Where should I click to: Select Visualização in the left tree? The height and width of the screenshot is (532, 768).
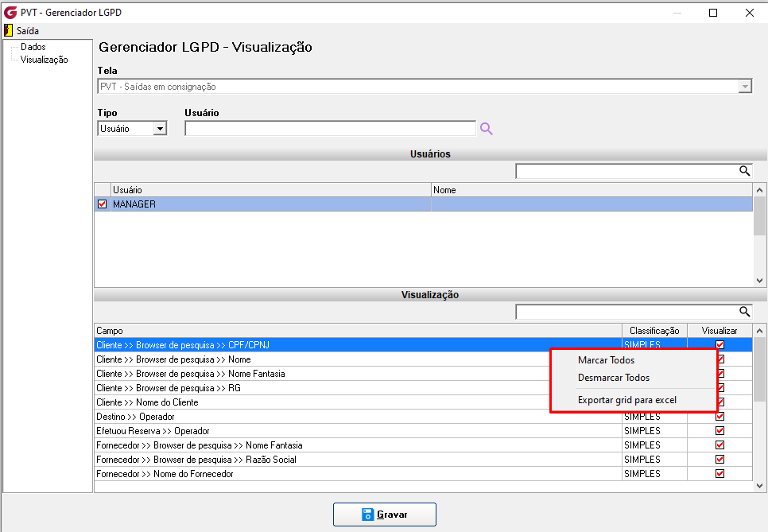pyautogui.click(x=44, y=60)
